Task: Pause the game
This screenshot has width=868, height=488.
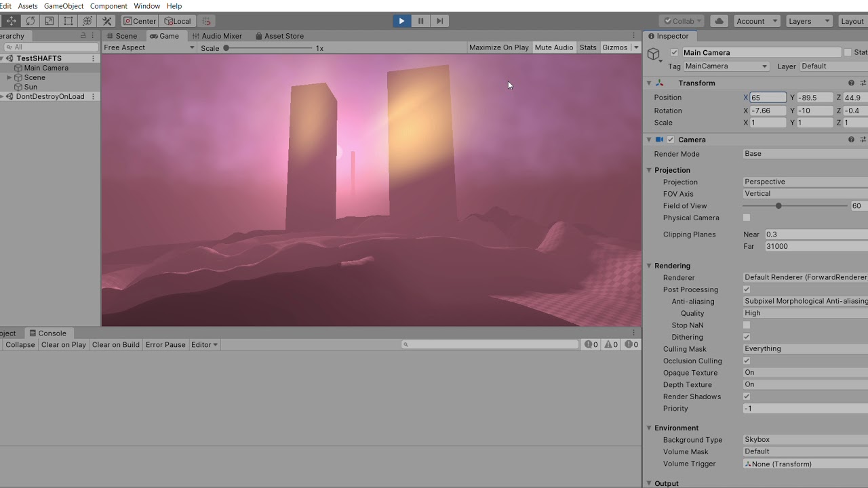Action: tap(420, 21)
